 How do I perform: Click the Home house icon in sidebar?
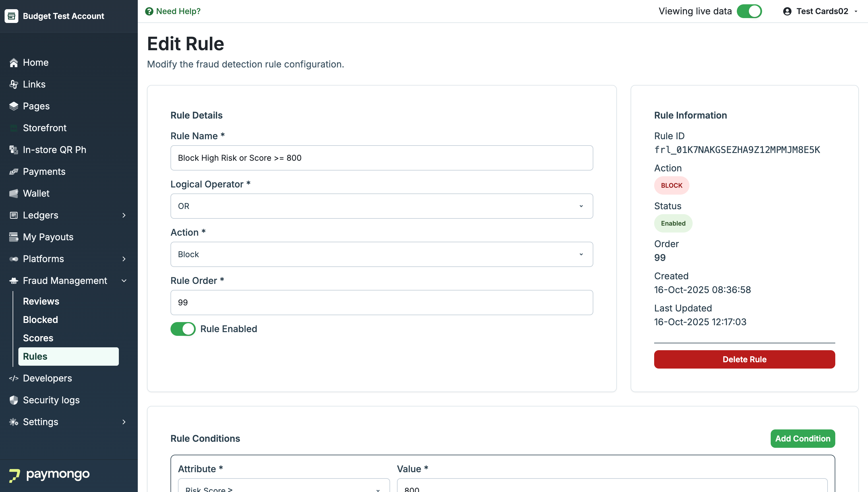13,63
